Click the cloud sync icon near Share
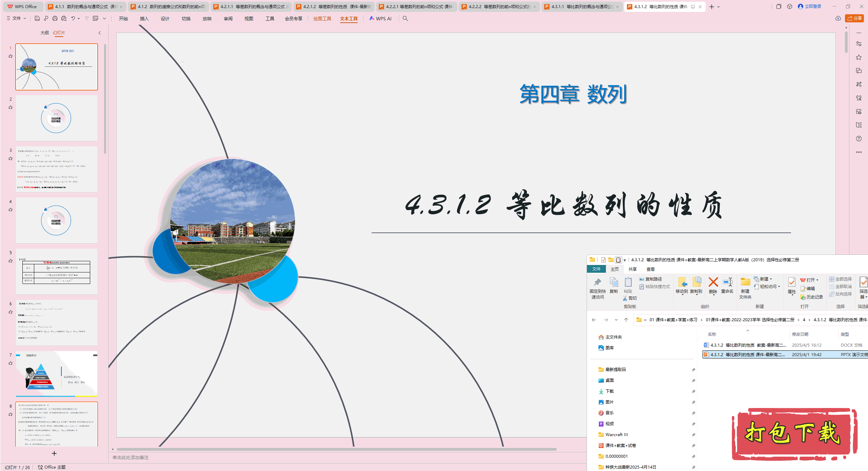Image resolution: width=868 pixels, height=471 pixels. click(838, 18)
